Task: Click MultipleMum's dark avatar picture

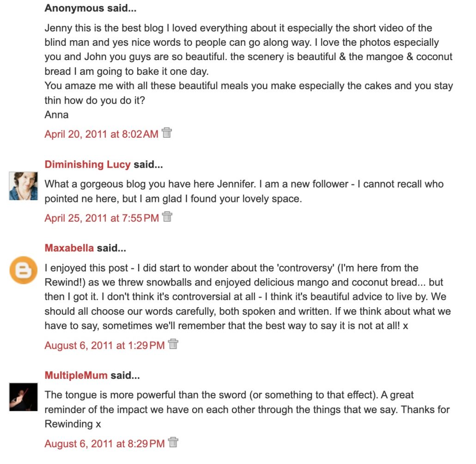Action: (x=23, y=397)
